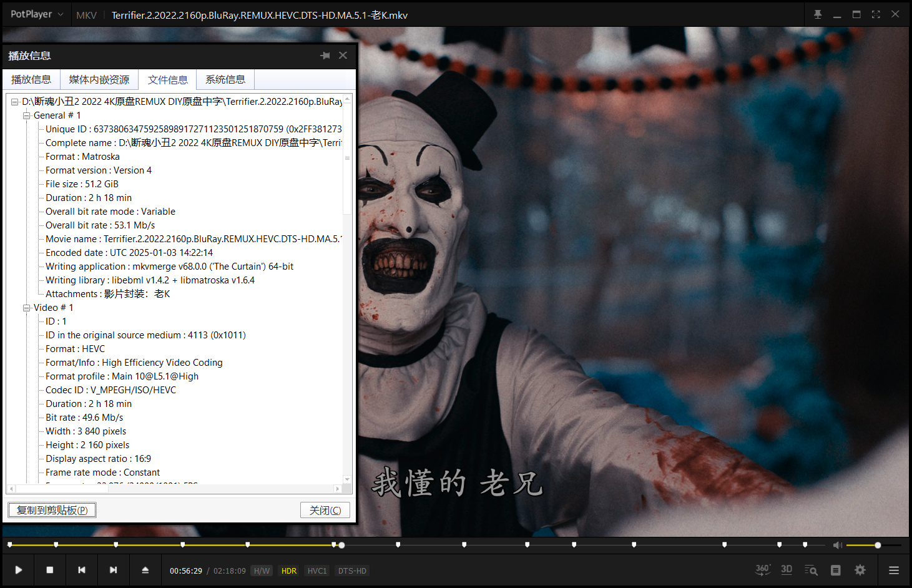Screen dimensions: 912x588
Task: Select the Bit rate : 49.6 Mb/s row
Action: click(x=84, y=418)
